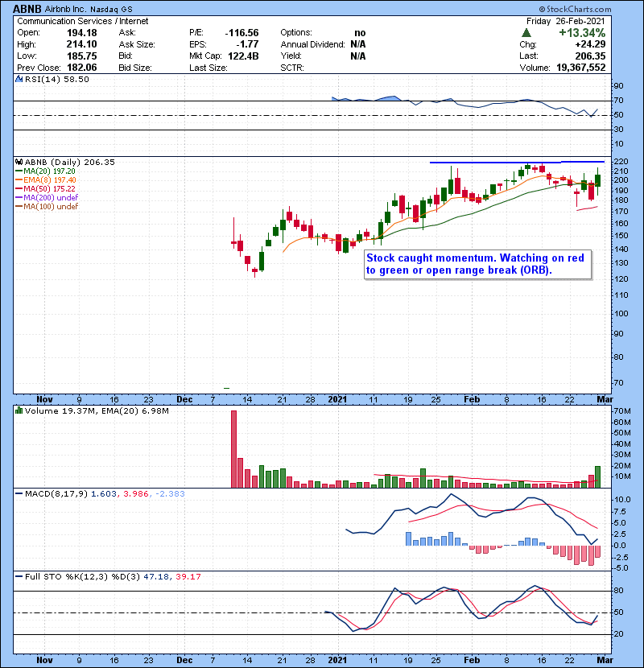
Task: Click the Annual Dividend N/A value
Action: pos(358,44)
